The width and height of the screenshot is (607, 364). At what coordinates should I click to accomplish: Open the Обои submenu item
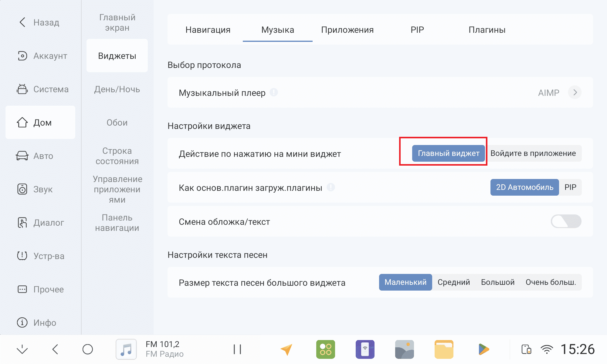tap(117, 123)
